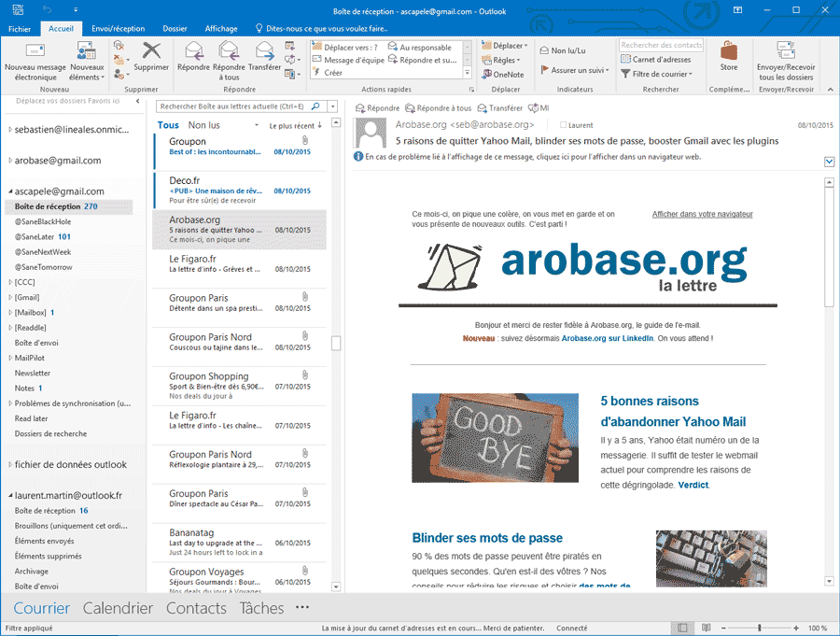
Task: Open Tâches in navigation bar
Action: click(261, 608)
